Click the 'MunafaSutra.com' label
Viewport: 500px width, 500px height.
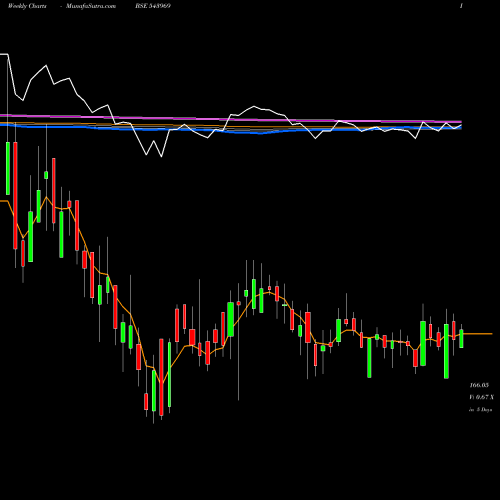pyautogui.click(x=91, y=6)
